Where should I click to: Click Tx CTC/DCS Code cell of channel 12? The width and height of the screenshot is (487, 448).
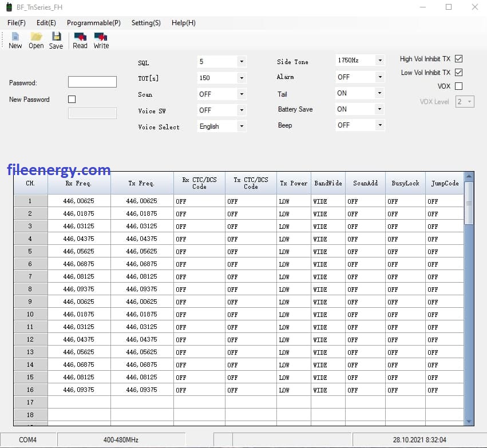pyautogui.click(x=251, y=339)
